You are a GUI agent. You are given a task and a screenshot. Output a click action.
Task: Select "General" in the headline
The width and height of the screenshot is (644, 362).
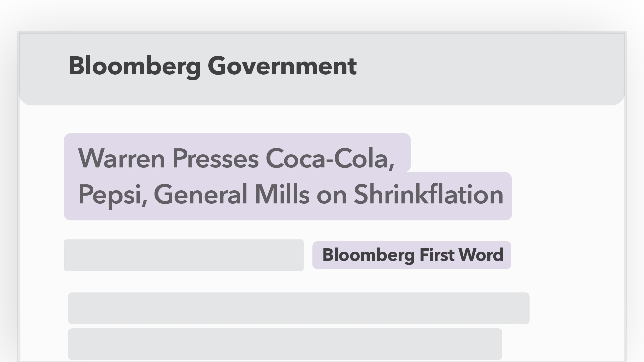click(x=200, y=195)
